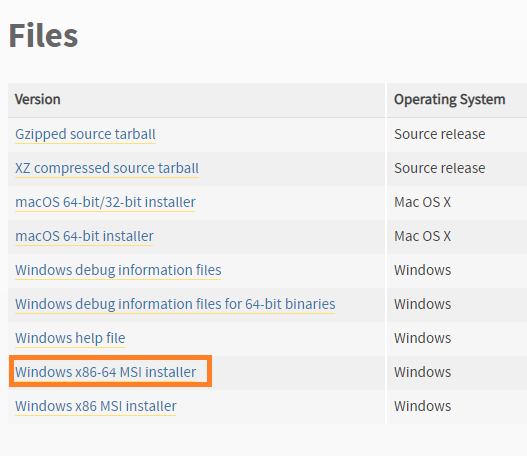527x456 pixels.
Task: Select 'Mac OS X' in 64-bit/32-bit installer row
Action: (x=422, y=202)
